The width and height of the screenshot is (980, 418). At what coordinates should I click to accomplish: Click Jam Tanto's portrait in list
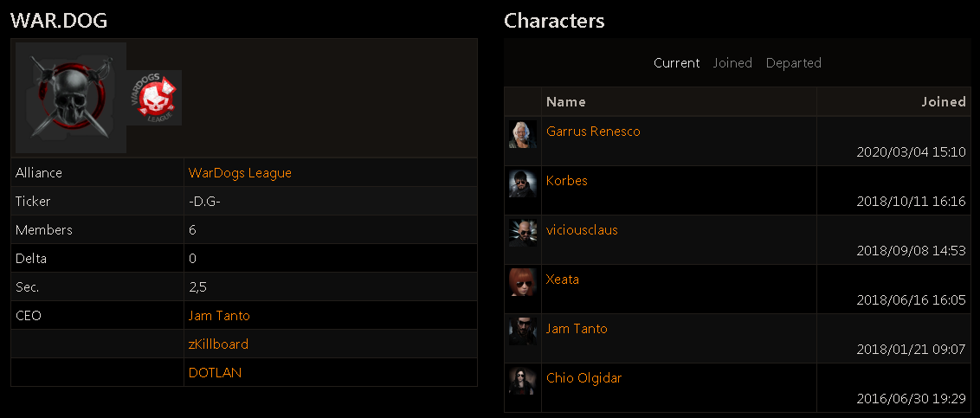tap(523, 331)
